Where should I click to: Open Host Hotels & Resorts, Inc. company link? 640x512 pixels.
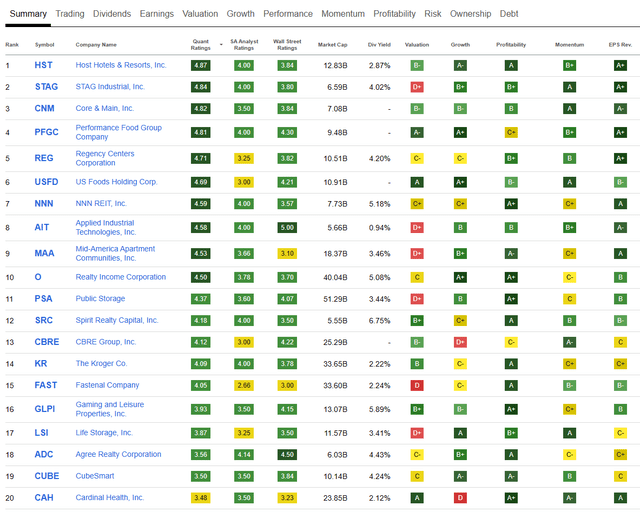pyautogui.click(x=121, y=65)
